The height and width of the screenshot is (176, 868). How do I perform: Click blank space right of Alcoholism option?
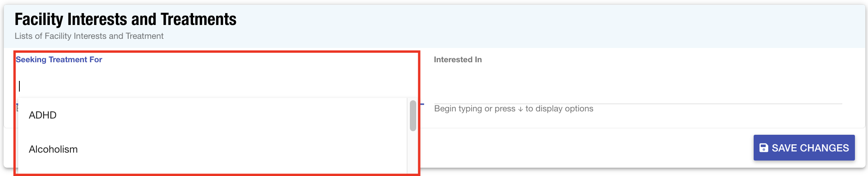(x=237, y=149)
